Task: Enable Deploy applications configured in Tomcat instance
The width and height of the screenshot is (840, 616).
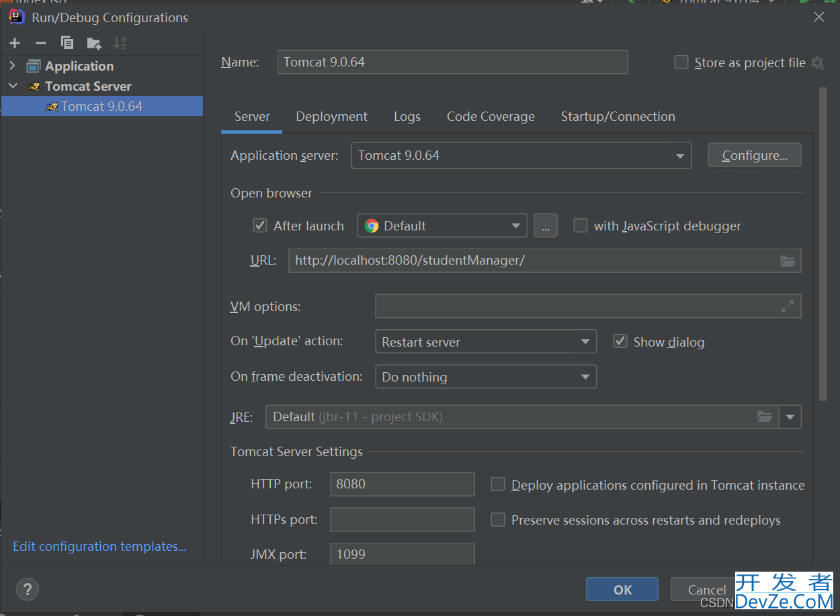Action: (498, 484)
